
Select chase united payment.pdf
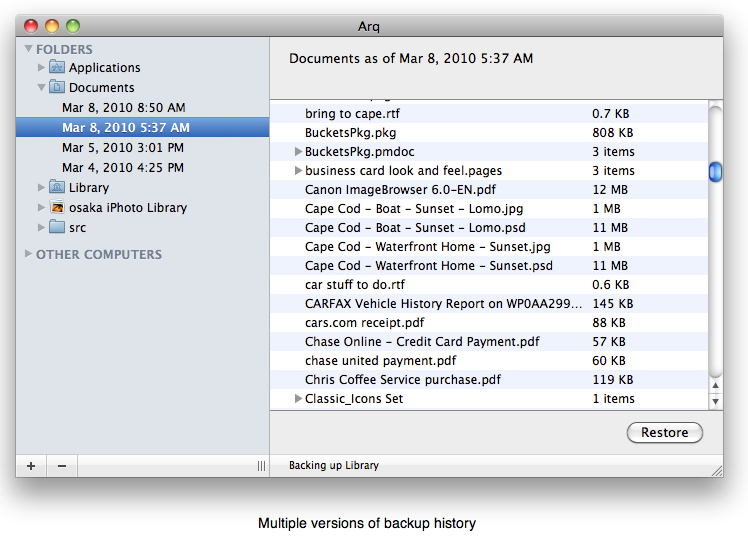coord(380,361)
